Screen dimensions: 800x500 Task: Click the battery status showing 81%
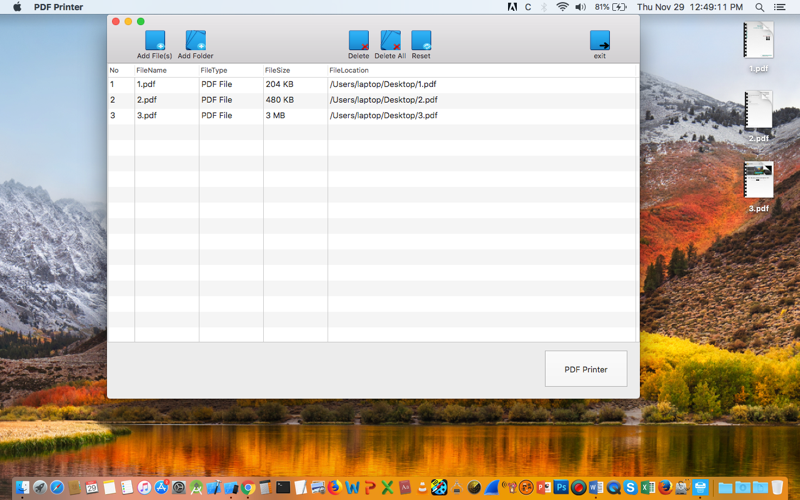(x=610, y=7)
